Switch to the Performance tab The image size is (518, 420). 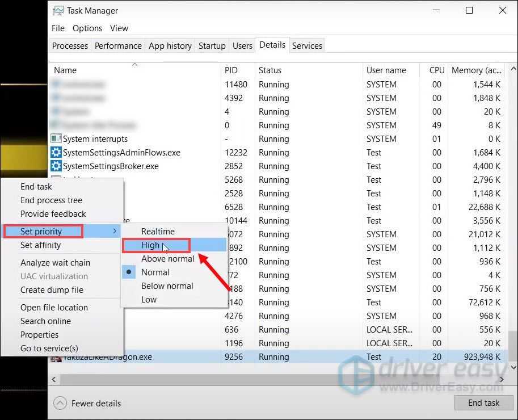[x=118, y=46]
